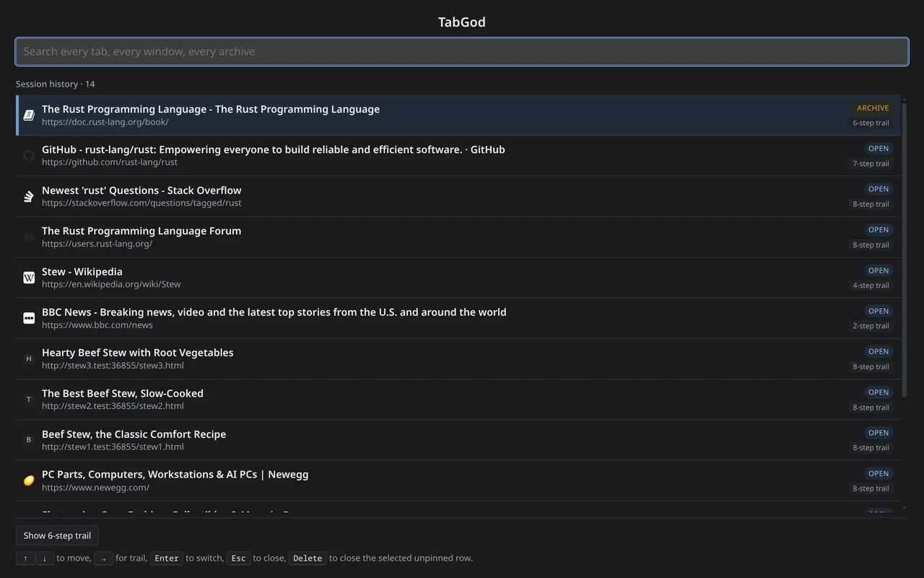
Task: Focus the tab search input field
Action: (462, 51)
